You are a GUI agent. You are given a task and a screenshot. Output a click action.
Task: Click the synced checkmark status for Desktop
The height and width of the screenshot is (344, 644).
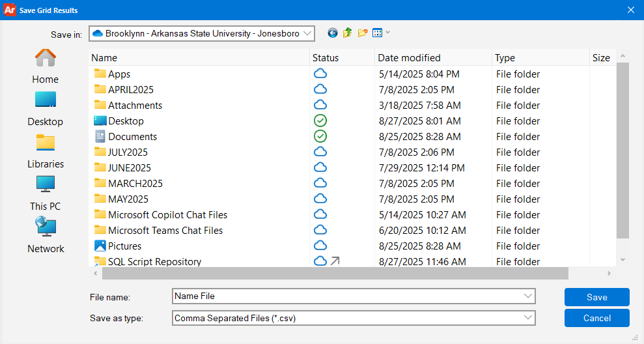point(320,121)
